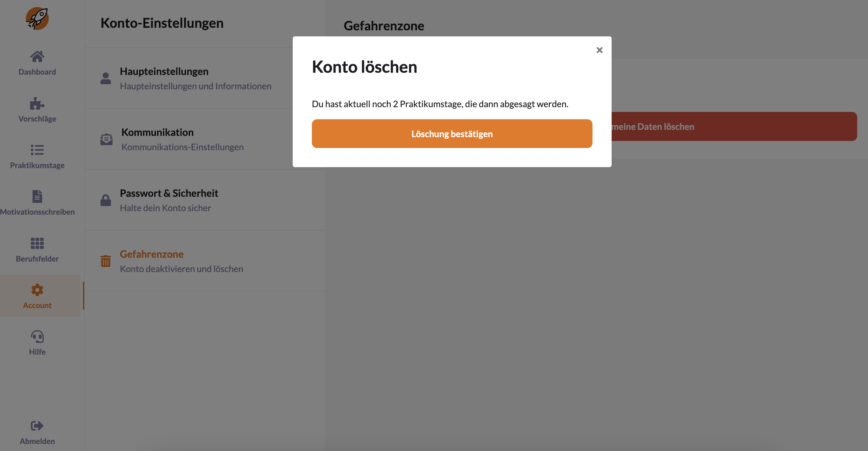Click the Account gear icon
The width and height of the screenshot is (868, 451).
(x=37, y=290)
